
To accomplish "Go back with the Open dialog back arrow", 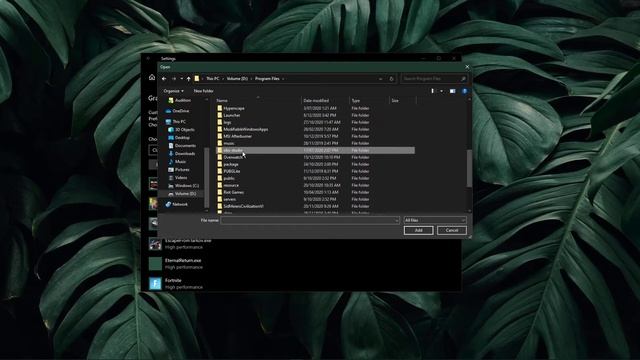I will [164, 79].
